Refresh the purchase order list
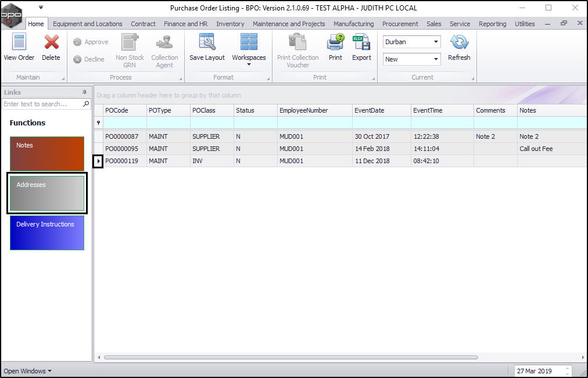The width and height of the screenshot is (588, 378). point(459,47)
